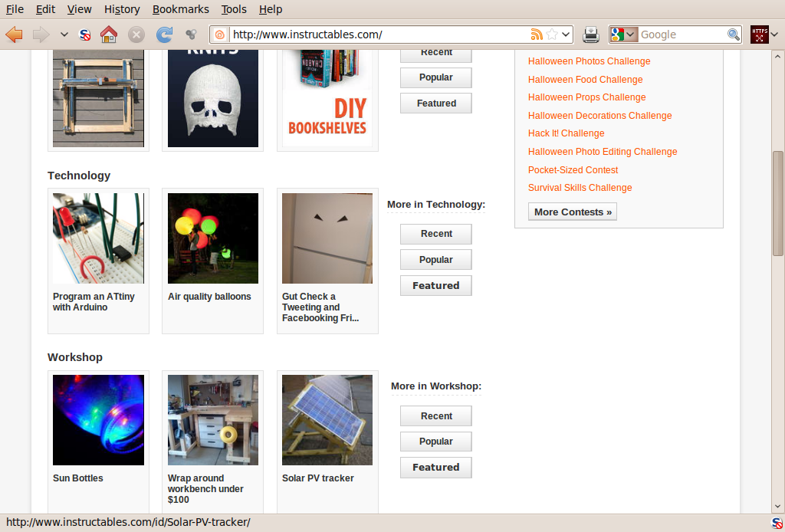Go back using the orange back arrow
The height and width of the screenshot is (532, 785).
click(x=13, y=34)
